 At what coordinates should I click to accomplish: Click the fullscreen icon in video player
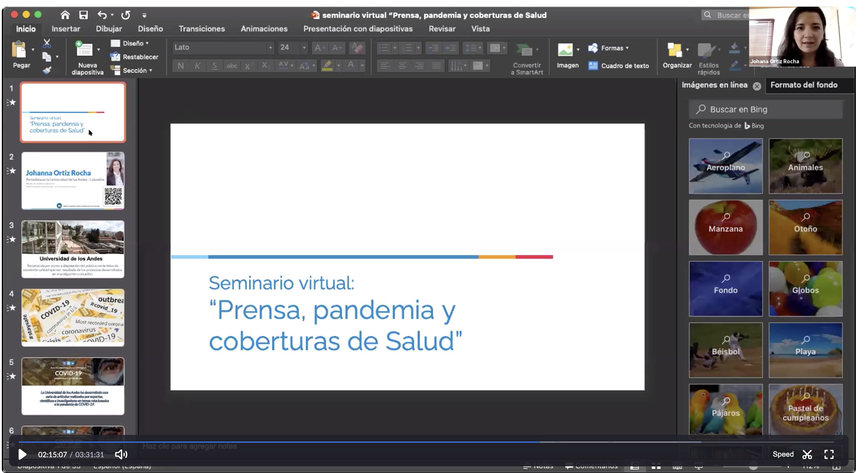[x=829, y=454]
